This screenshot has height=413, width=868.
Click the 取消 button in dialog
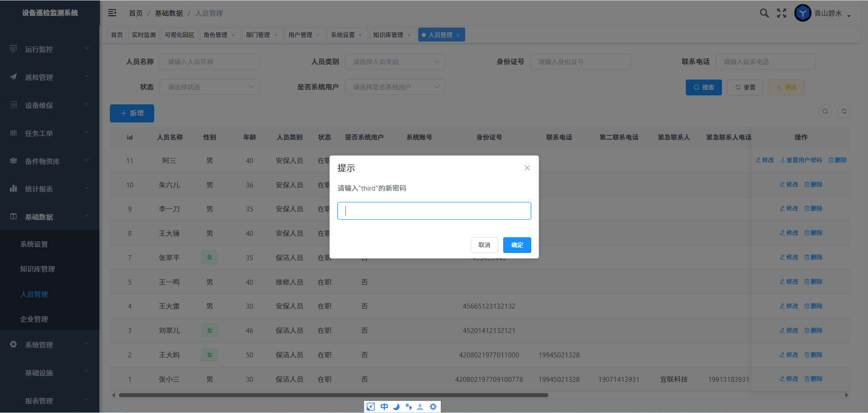(x=484, y=245)
